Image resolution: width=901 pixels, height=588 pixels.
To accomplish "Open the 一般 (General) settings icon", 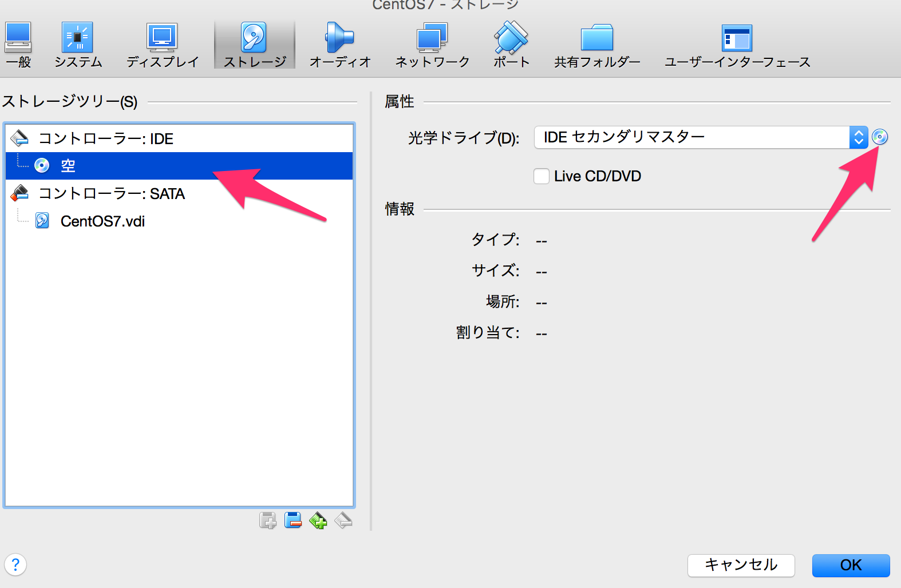I will point(17,38).
